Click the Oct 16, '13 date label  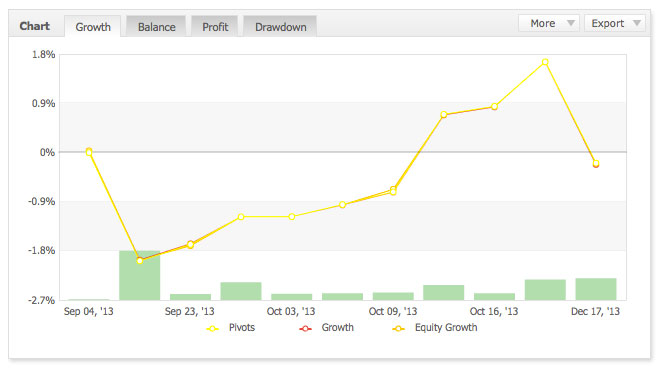coord(494,311)
